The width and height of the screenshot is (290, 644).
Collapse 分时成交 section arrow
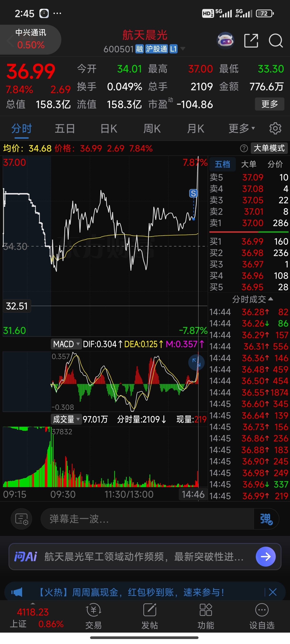[x=271, y=299]
